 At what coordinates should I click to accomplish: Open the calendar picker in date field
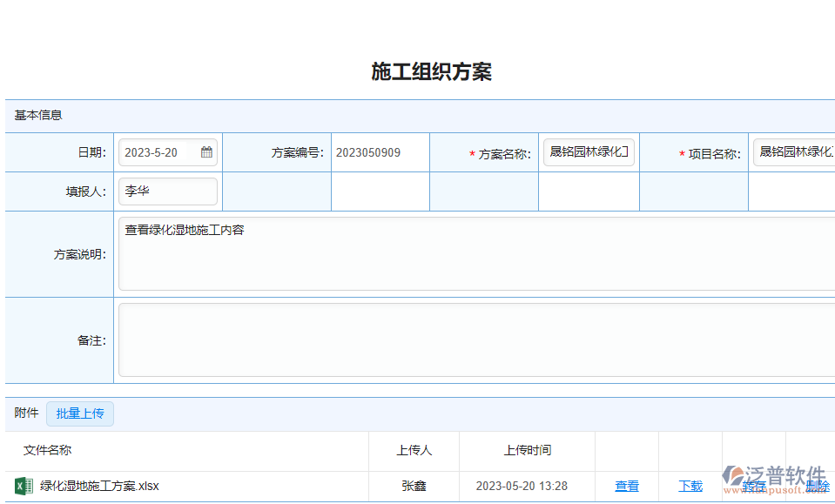click(206, 152)
